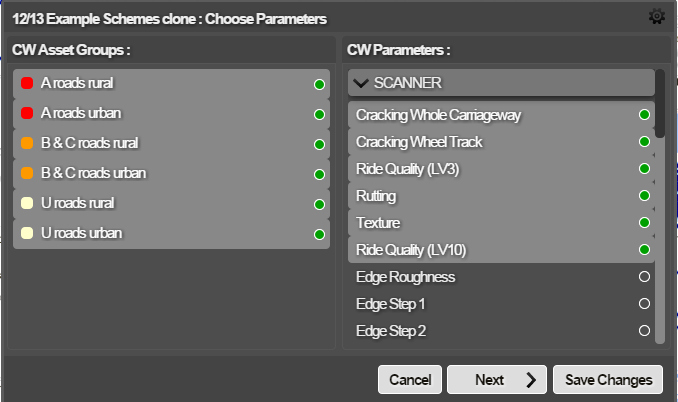
Task: Select the Ride Quality (LV10) row
Action: pos(501,250)
